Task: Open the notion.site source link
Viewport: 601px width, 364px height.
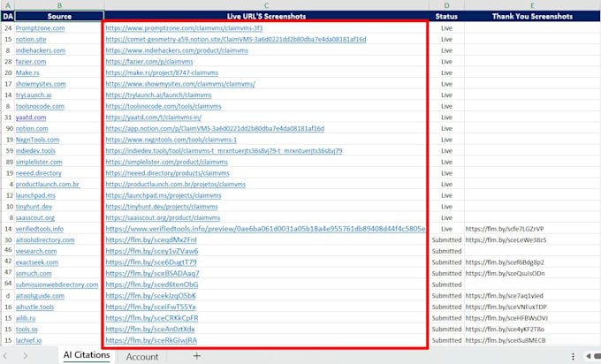Action: pyautogui.click(x=31, y=39)
